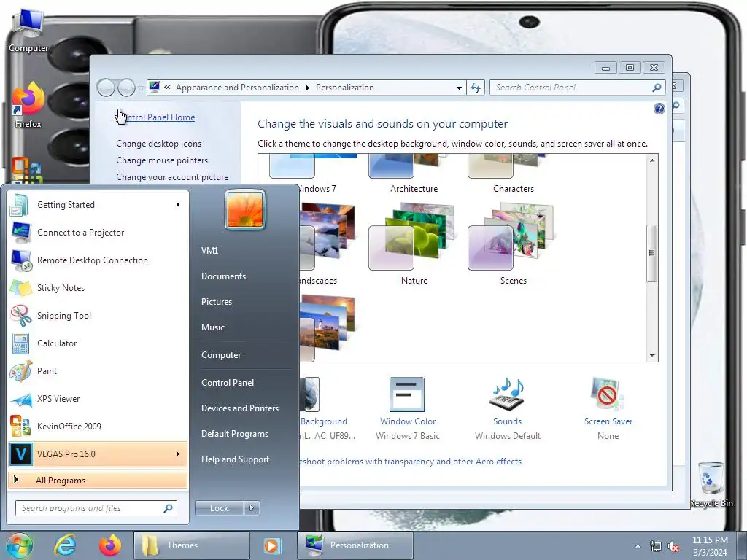This screenshot has width=747, height=560.
Task: Open the address bar history dropdown
Action: tap(459, 87)
